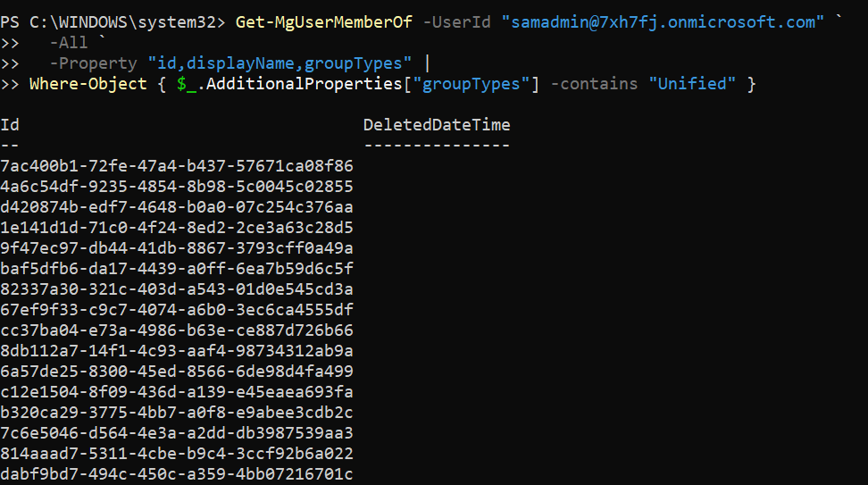The image size is (868, 485).
Task: Click the GUID starting with baf5dfb6
Action: (177, 269)
